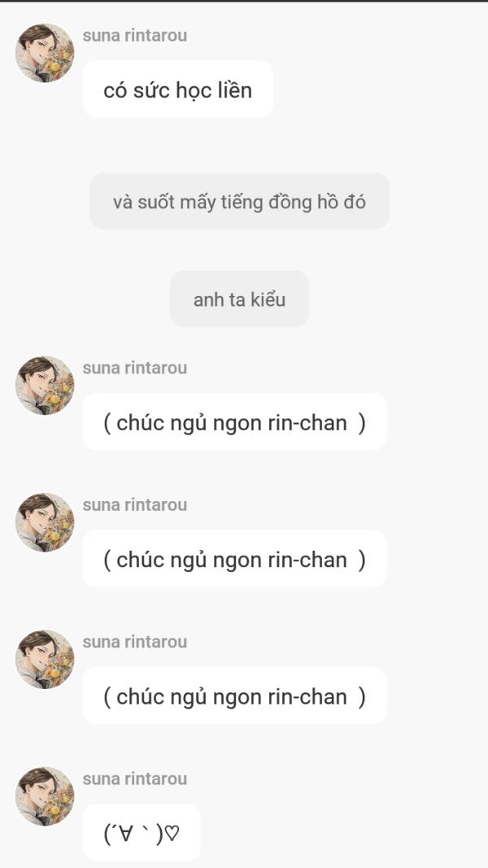Tap the heart symbol in the kaomoji message
The width and height of the screenshot is (488, 868).
click(x=172, y=834)
